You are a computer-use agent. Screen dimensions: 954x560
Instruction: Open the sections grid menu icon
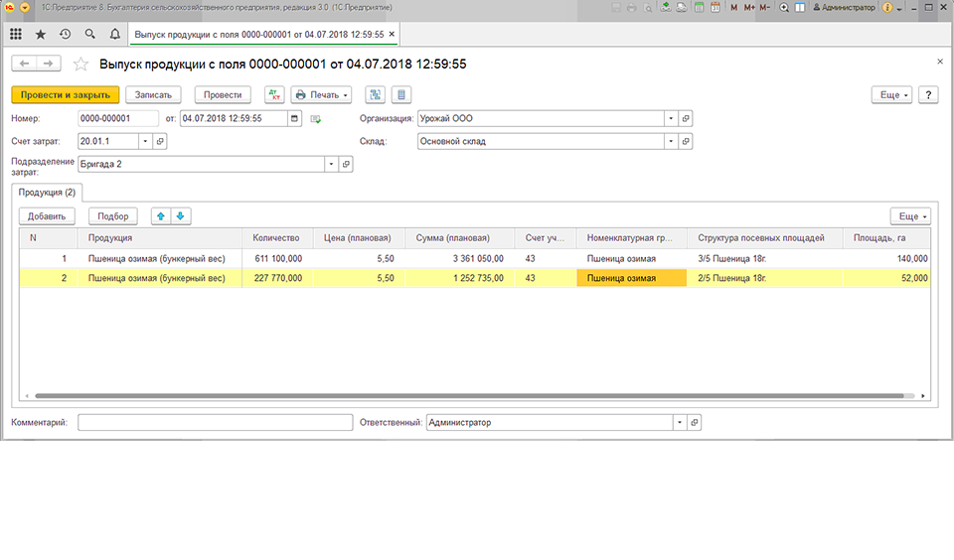(16, 35)
